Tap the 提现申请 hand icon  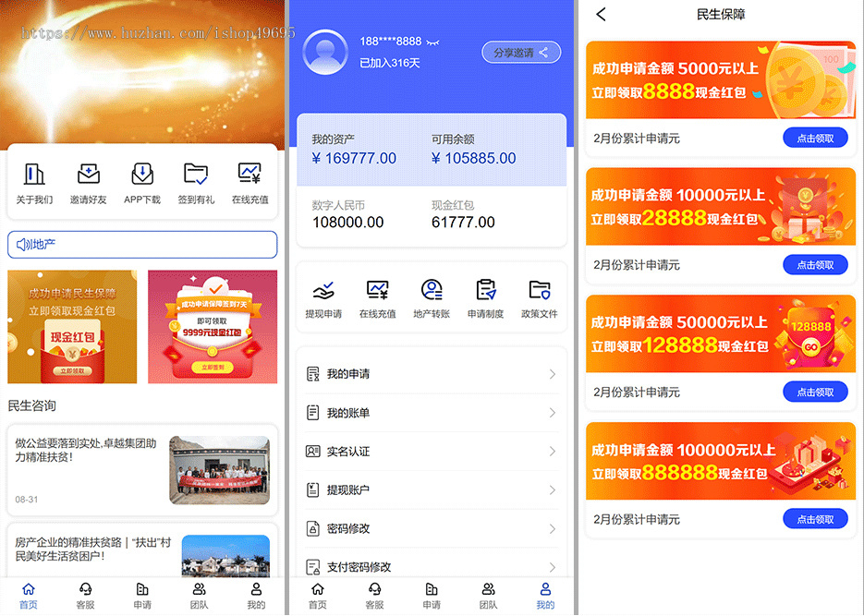point(323,290)
